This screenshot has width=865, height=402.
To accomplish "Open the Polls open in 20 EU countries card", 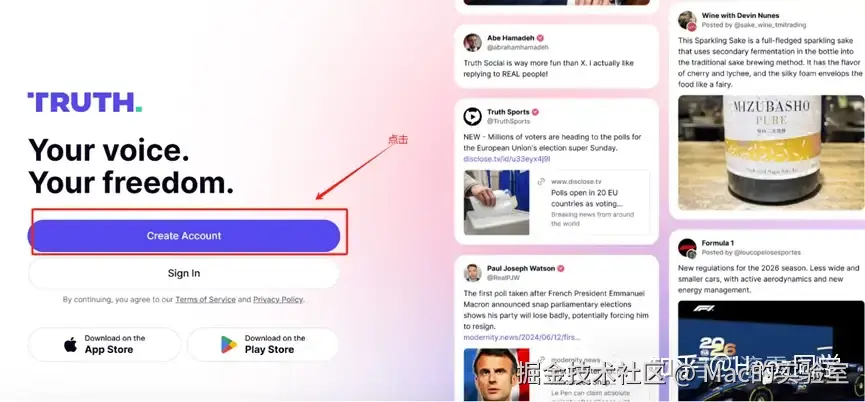I will click(590, 202).
